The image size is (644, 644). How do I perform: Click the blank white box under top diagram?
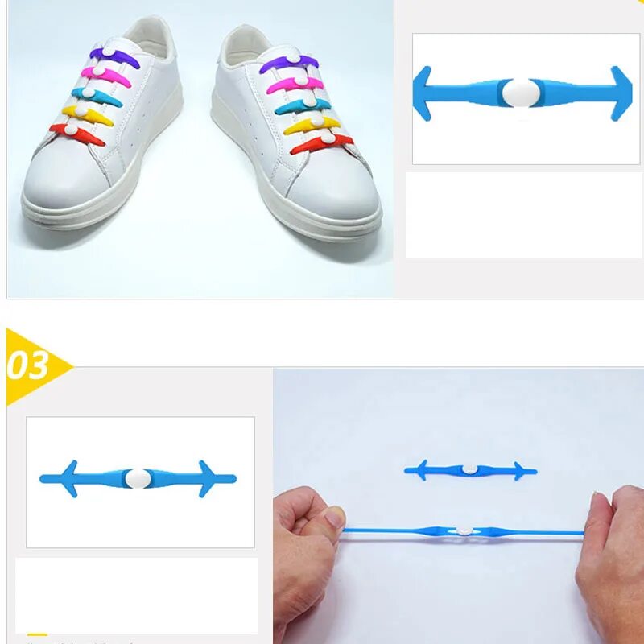point(524,215)
